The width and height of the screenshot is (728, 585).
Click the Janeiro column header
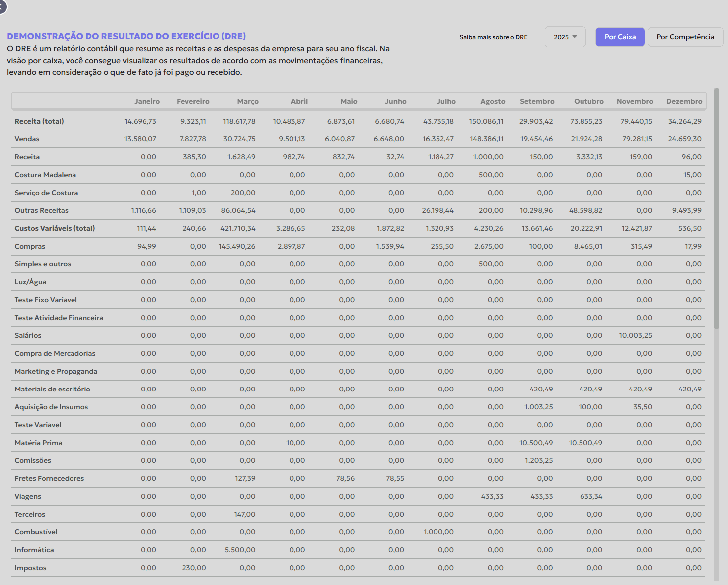147,101
